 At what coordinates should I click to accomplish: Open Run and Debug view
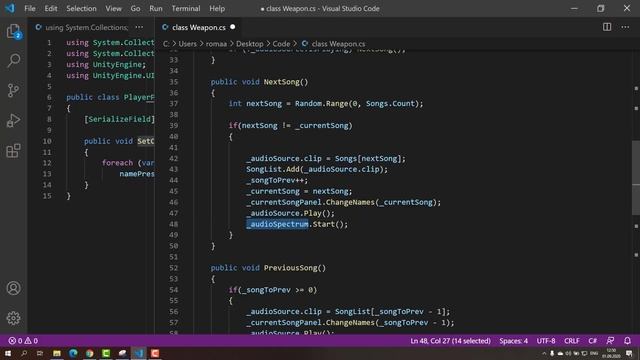[x=13, y=120]
